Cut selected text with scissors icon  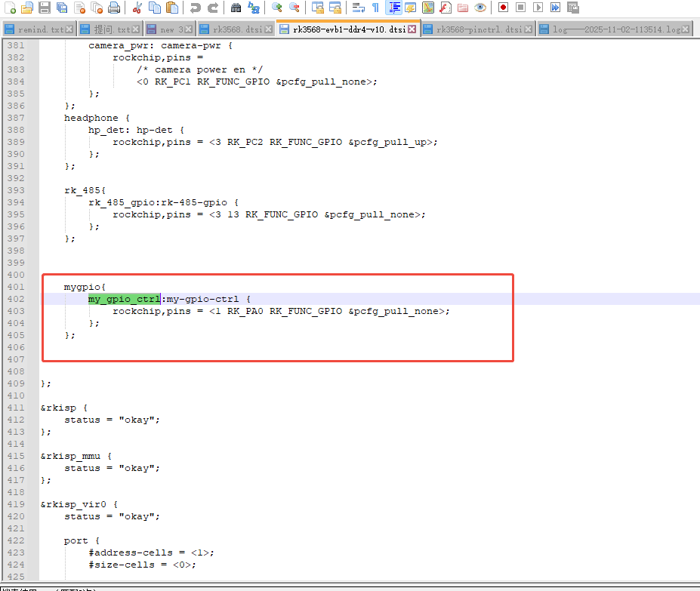point(137,8)
